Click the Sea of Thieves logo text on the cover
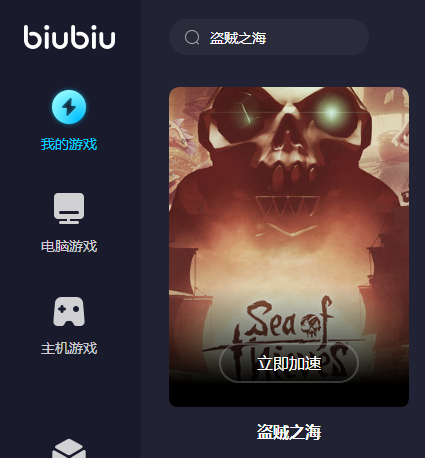This screenshot has height=458, width=425. pos(287,338)
